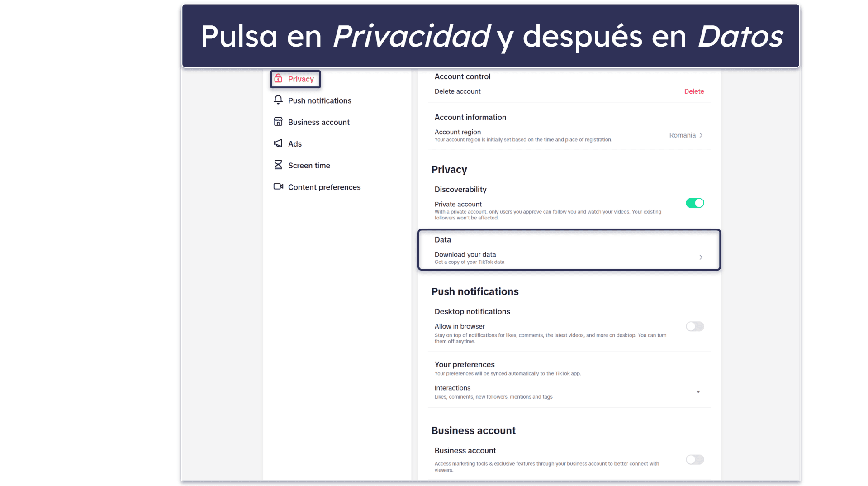This screenshot has height=486, width=868.
Task: Go to Ads settings section
Action: (294, 144)
